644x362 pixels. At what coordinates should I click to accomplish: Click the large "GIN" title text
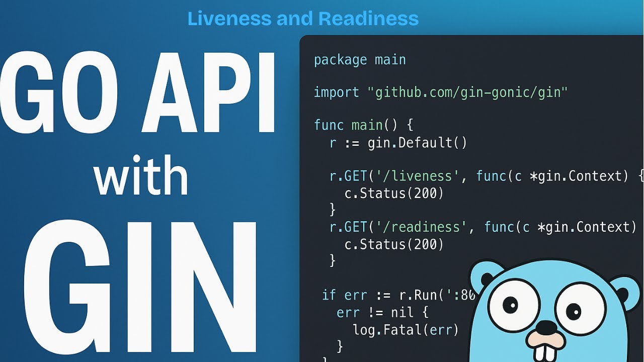coord(139,288)
